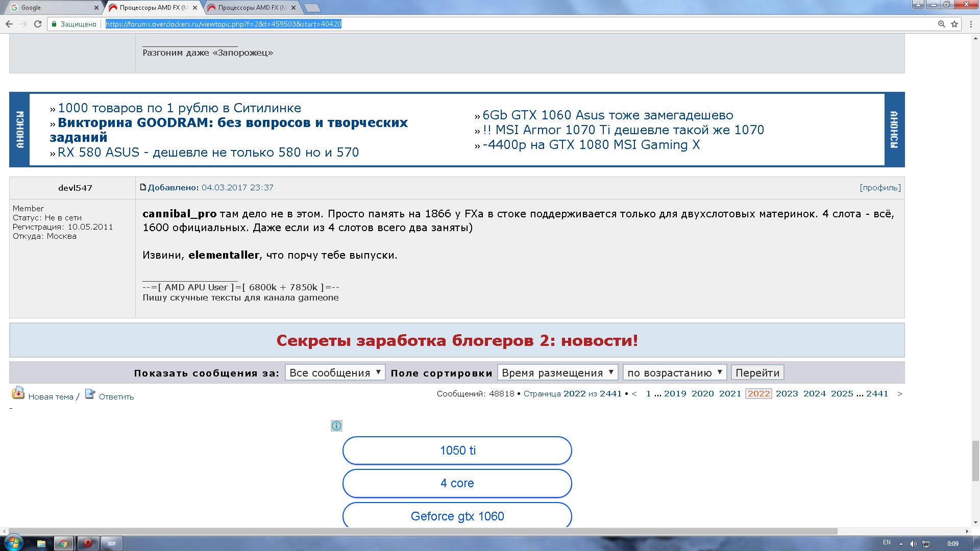The height and width of the screenshot is (551, 980).
Task: Click the browser back arrow
Action: click(x=9, y=24)
